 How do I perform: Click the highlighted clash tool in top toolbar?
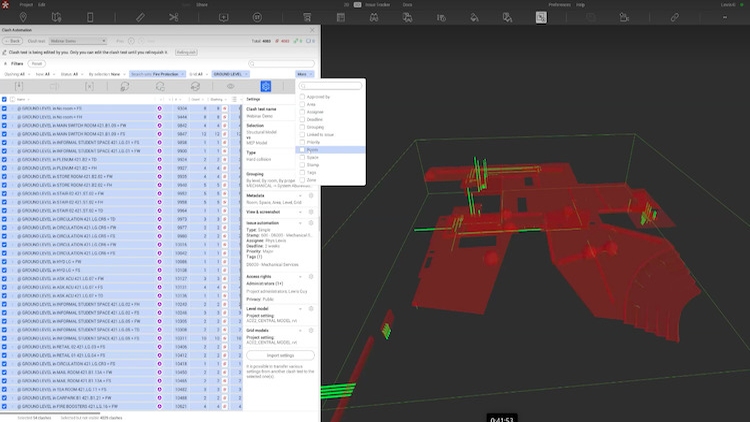pyautogui.click(x=541, y=17)
